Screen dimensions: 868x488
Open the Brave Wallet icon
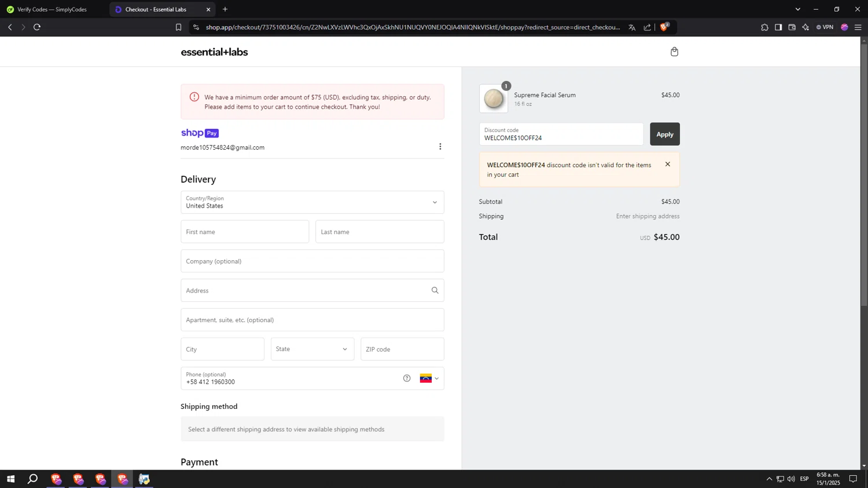[x=792, y=27]
